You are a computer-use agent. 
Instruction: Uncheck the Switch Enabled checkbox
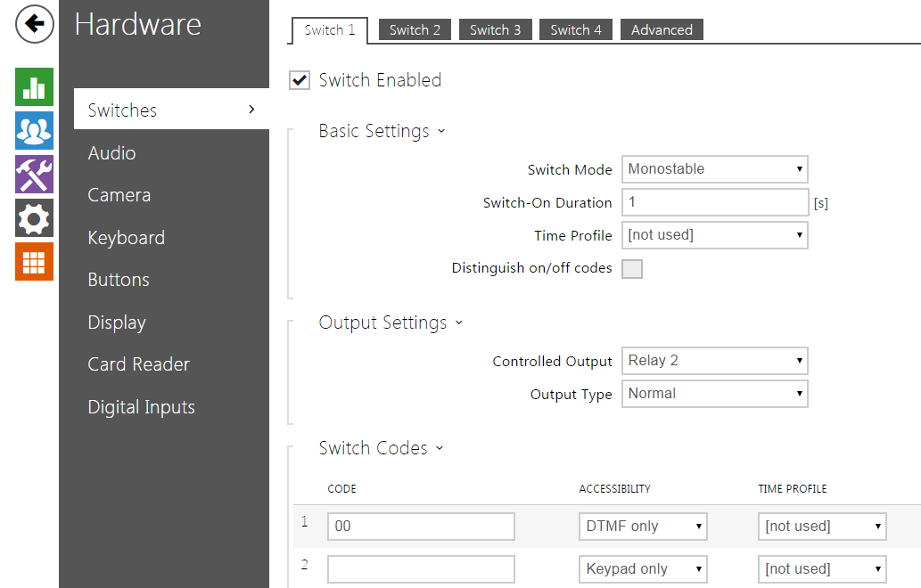pos(300,80)
